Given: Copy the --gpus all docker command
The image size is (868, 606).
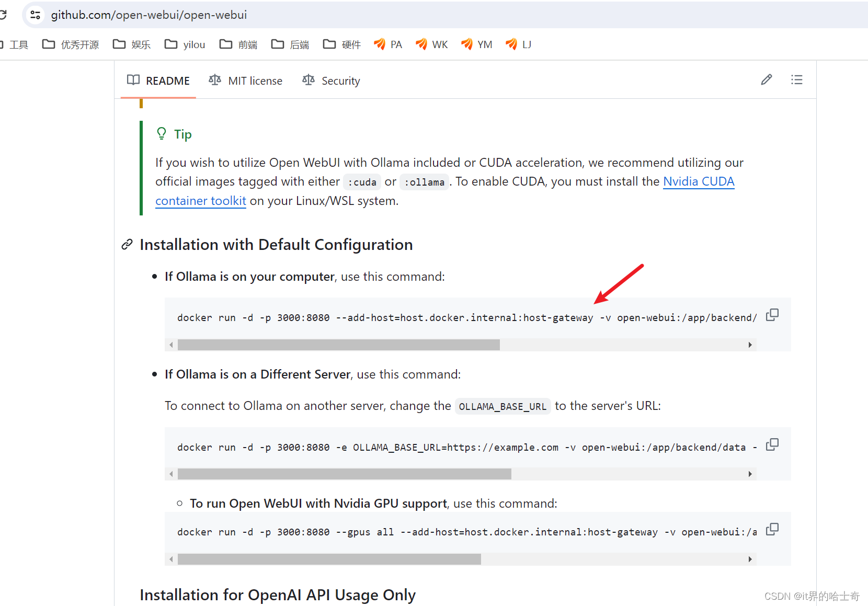Looking at the screenshot, I should coord(772,529).
